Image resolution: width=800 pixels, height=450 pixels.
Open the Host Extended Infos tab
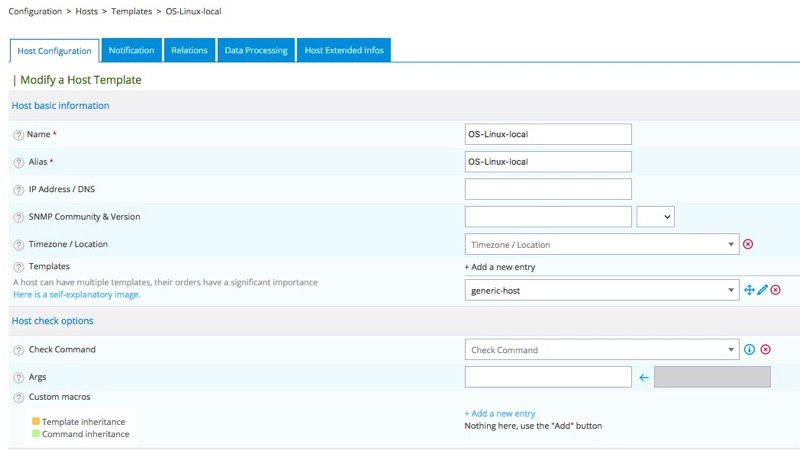344,50
